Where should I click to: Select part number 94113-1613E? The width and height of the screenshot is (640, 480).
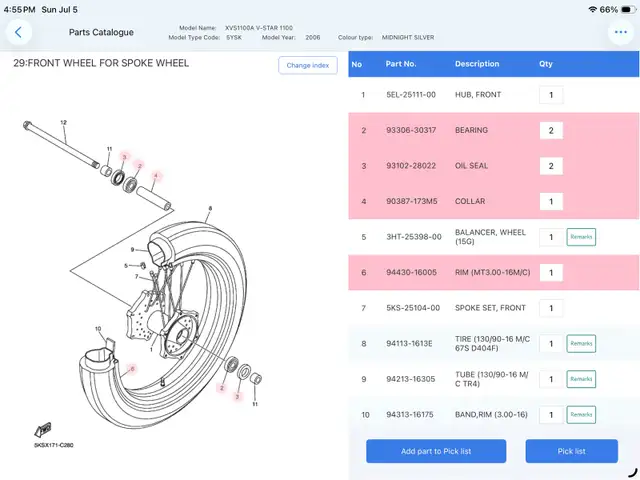[409, 343]
